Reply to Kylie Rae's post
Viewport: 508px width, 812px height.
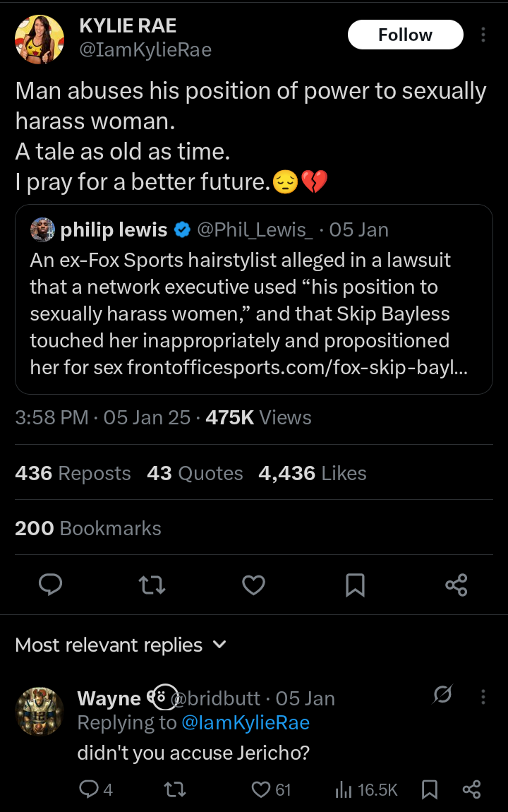50,585
